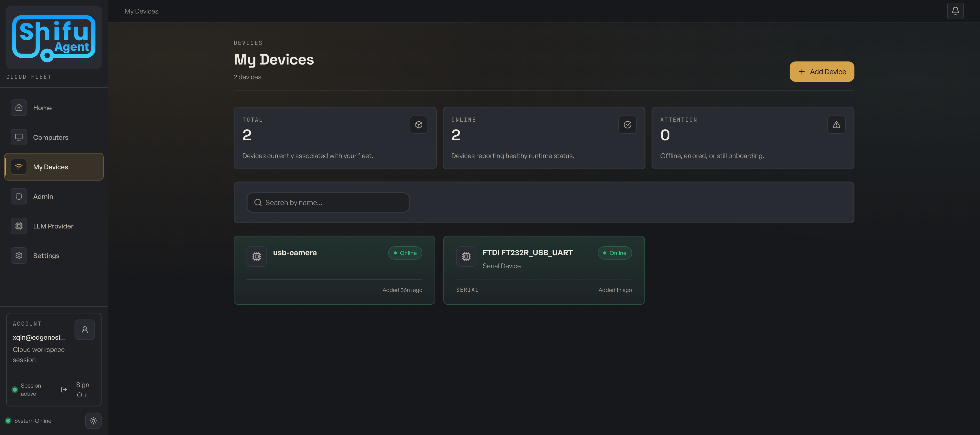Click the Online badge on FTDI FT232R_USB_UART

pos(614,252)
